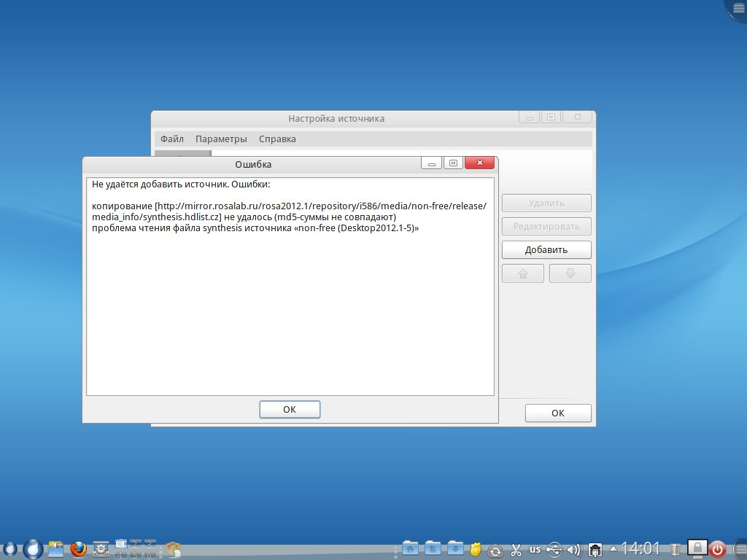
Task: Click the Настройка источника title bar
Action: click(336, 119)
